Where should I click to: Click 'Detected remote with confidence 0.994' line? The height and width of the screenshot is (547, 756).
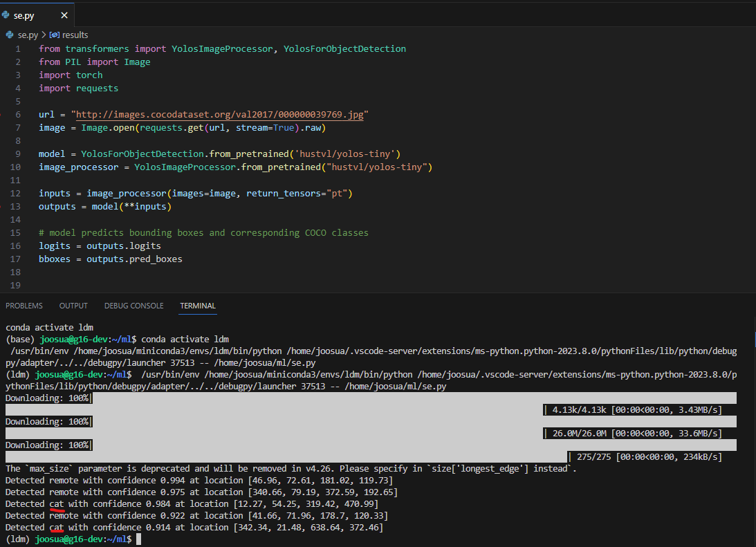click(x=199, y=481)
